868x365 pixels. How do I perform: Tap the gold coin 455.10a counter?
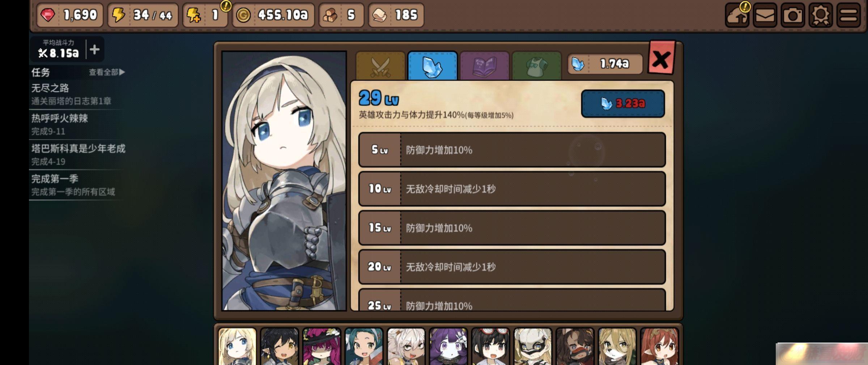pos(273,15)
